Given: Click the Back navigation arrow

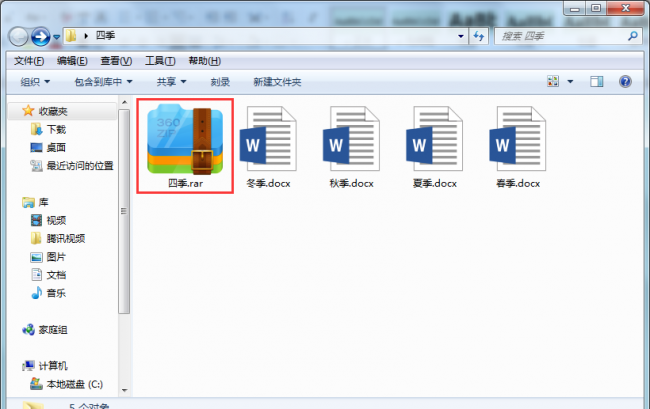Looking at the screenshot, I should [x=18, y=37].
